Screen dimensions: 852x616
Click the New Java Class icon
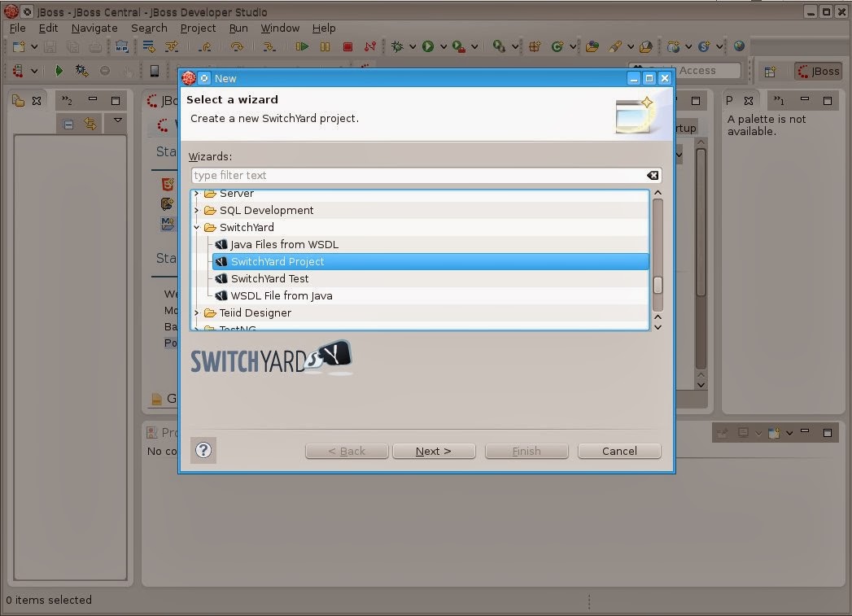click(x=557, y=47)
